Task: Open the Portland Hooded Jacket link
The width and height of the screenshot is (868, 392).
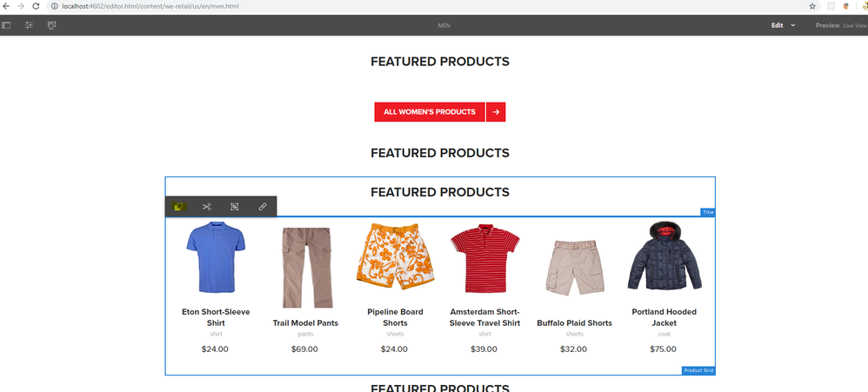Action: 664,317
